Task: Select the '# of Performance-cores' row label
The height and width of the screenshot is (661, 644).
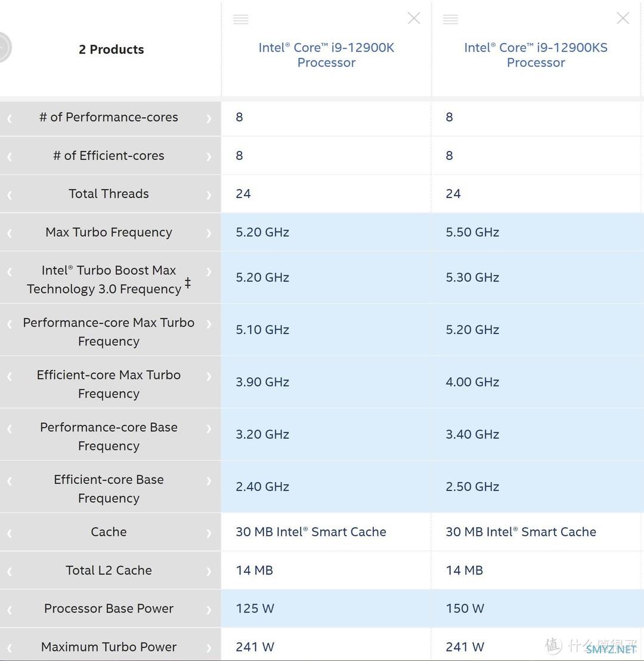Action: [x=109, y=117]
